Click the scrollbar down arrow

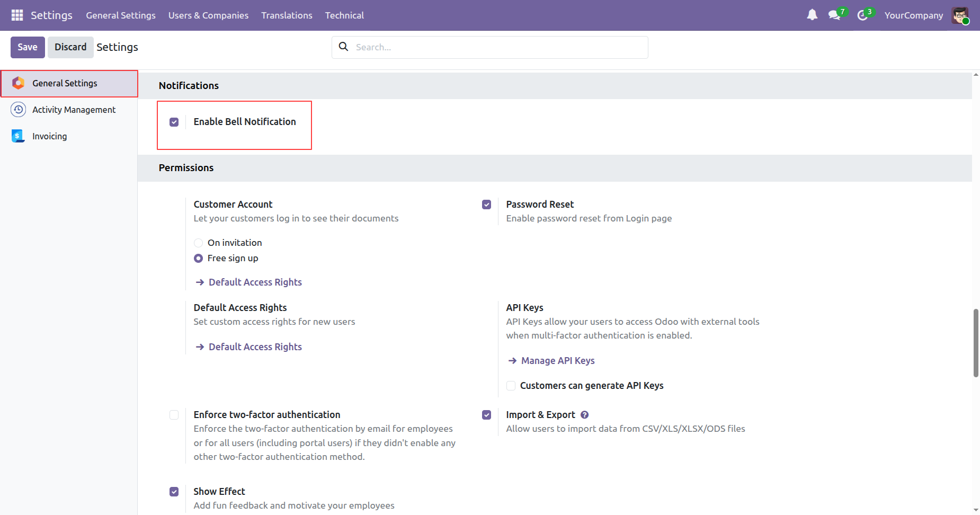tap(976, 510)
